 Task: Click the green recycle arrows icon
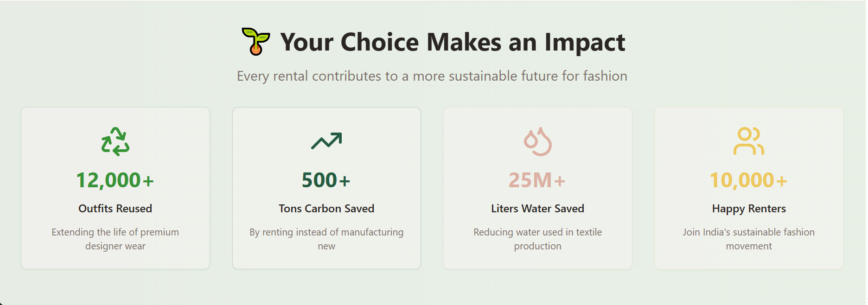point(115,141)
